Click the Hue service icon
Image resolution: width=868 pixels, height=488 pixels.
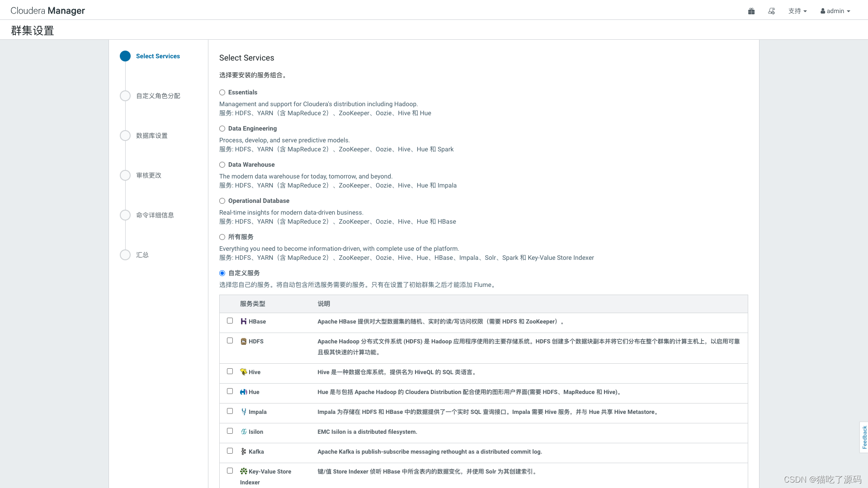coord(244,392)
